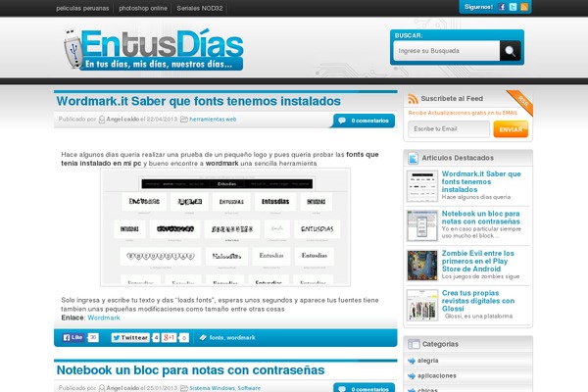Open Seriales NOD32 in top menu
Screen dimensions: 588x392
pyautogui.click(x=200, y=8)
